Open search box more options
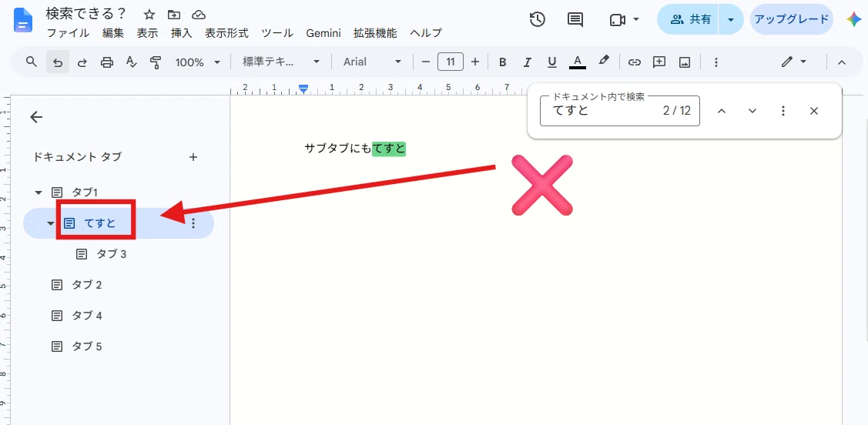The height and width of the screenshot is (425, 868). (783, 111)
